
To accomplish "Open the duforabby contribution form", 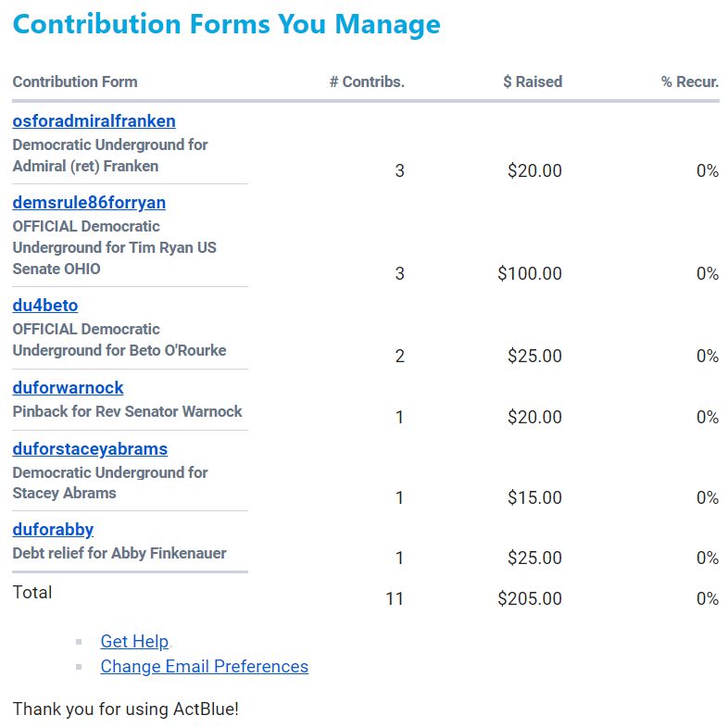I will 53,530.
